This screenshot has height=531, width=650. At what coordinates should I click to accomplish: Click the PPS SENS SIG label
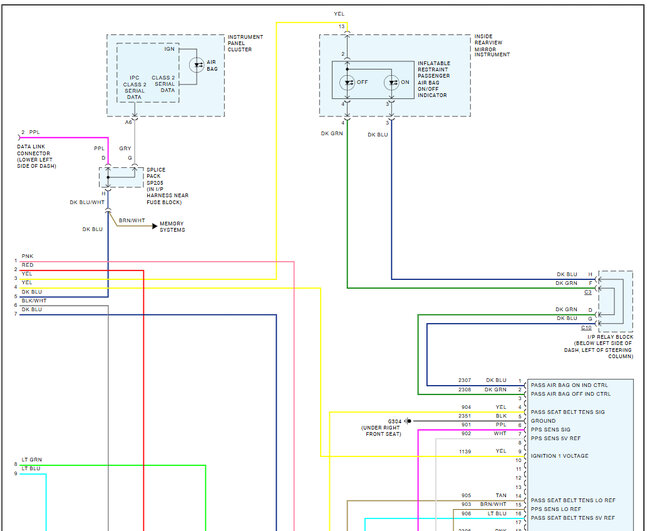point(550,429)
